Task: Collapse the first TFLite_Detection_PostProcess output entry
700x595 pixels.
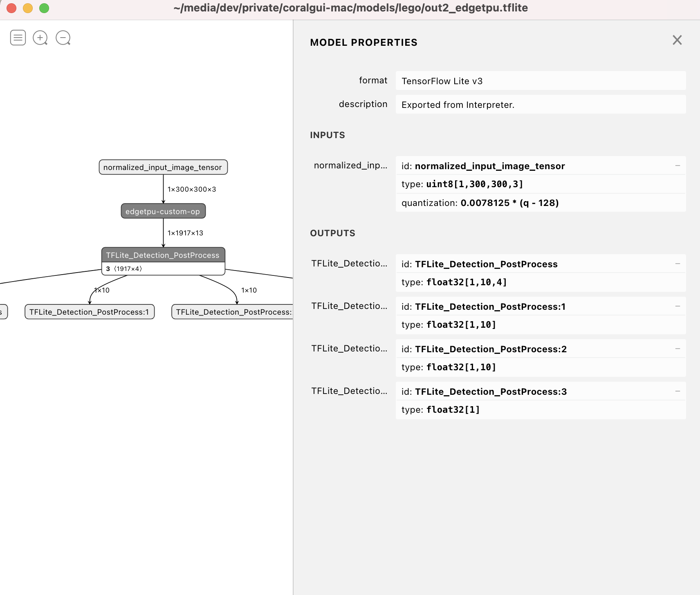Action: coord(678,264)
